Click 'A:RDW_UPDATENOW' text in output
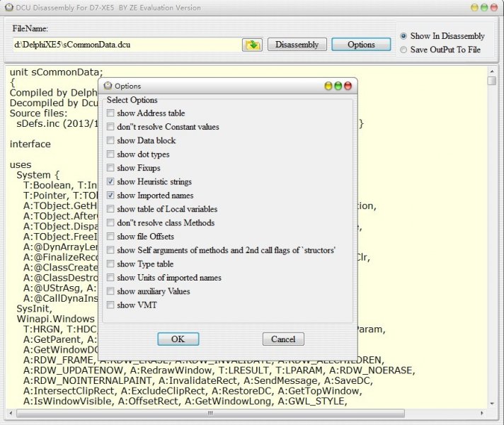504x425 pixels. coord(74,370)
